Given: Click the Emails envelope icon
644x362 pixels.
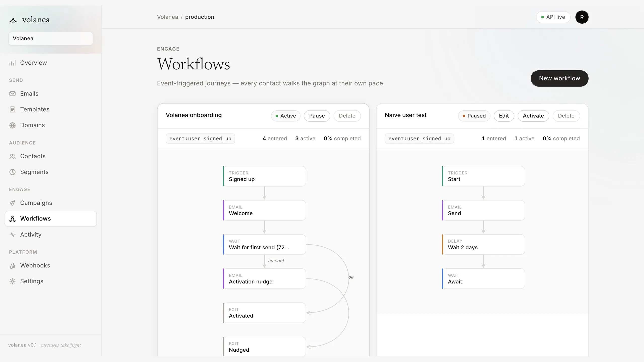Looking at the screenshot, I should (x=12, y=94).
